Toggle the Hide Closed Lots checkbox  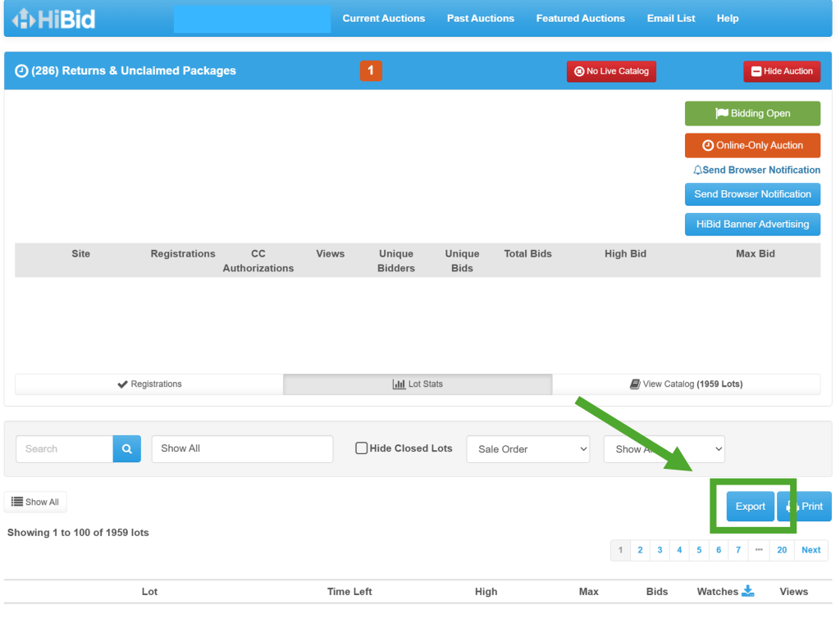click(x=361, y=448)
